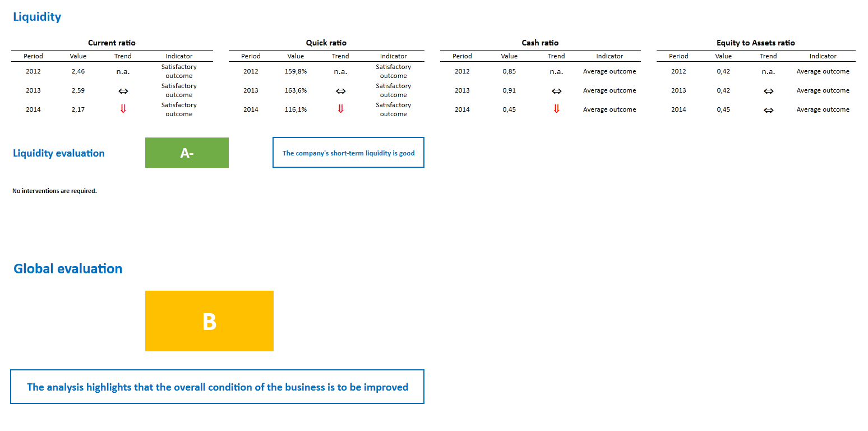The width and height of the screenshot is (868, 431).
Task: Click the sideways arrow for Quick ratio 2013
Action: point(340,91)
